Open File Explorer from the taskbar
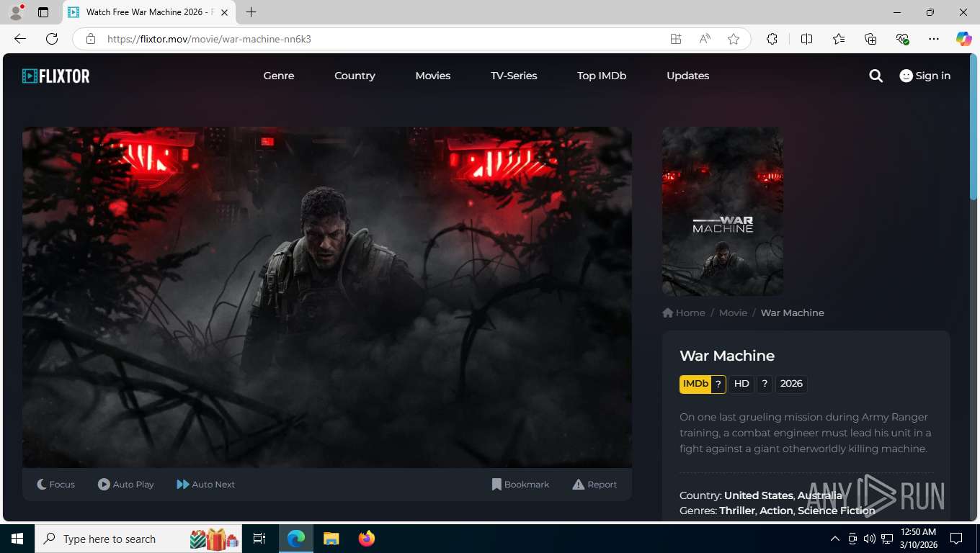The height and width of the screenshot is (553, 980). pyautogui.click(x=331, y=539)
